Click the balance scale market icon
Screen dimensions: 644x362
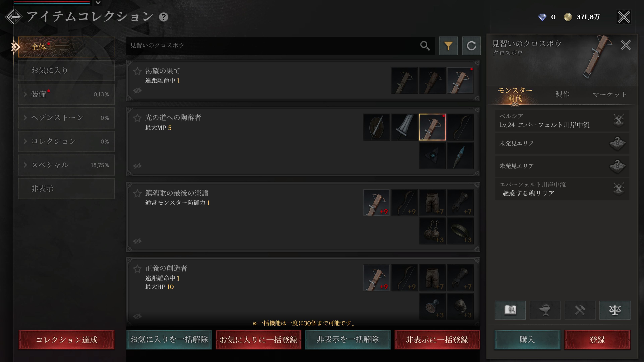point(615,310)
